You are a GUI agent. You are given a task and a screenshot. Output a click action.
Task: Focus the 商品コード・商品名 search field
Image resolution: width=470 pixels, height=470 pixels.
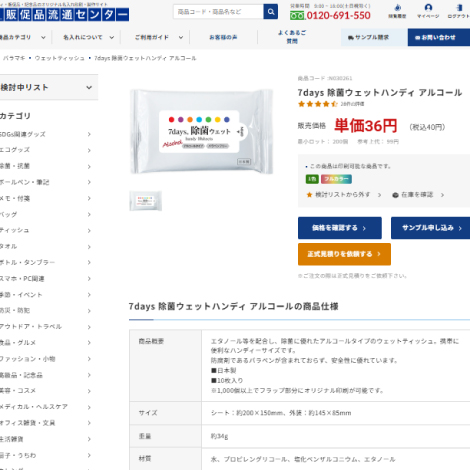(x=218, y=12)
